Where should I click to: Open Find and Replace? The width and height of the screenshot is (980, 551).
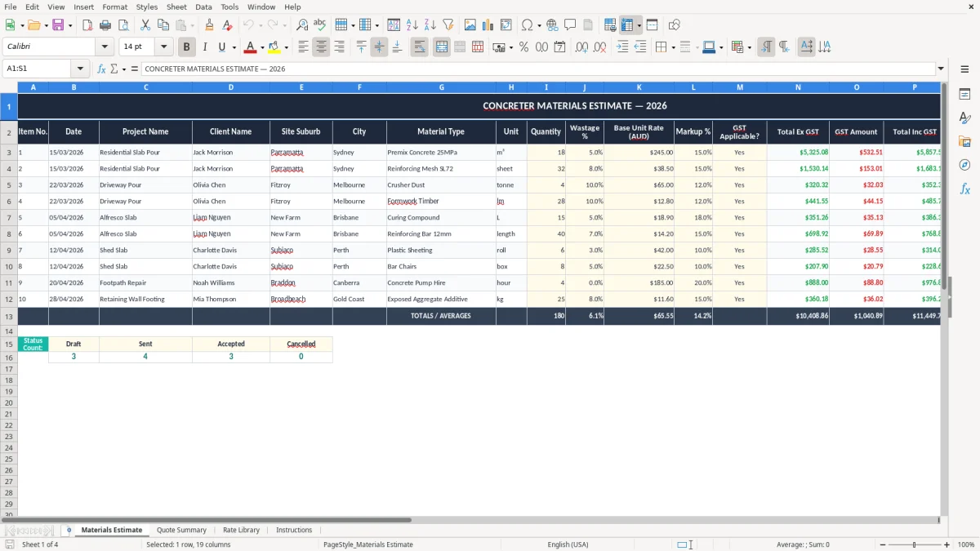[302, 25]
